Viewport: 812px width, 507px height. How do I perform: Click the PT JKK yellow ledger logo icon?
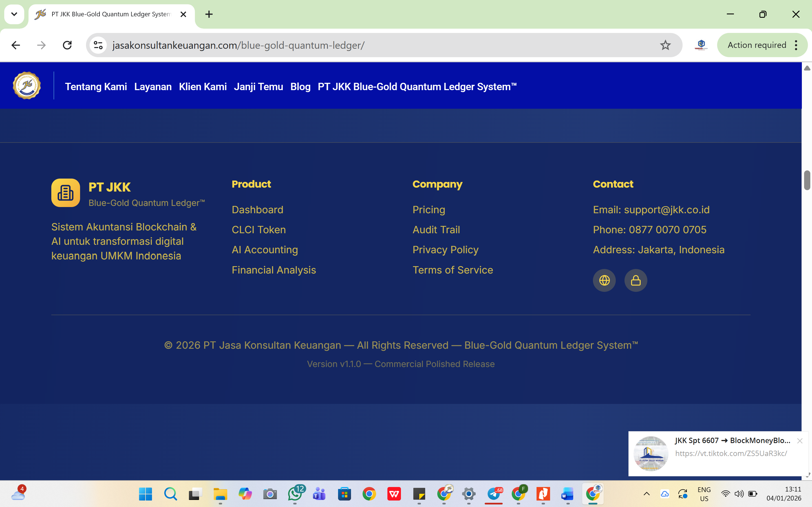click(65, 193)
